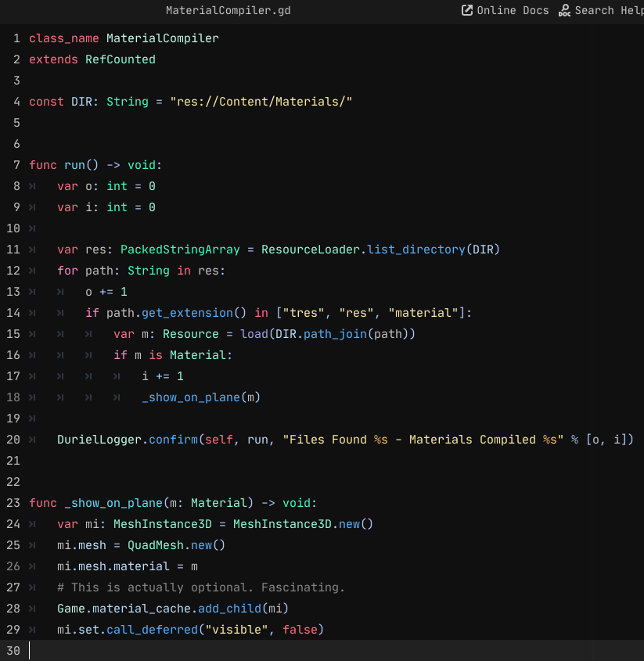
Task: Click the "tres" string literal
Action: pyautogui.click(x=304, y=313)
